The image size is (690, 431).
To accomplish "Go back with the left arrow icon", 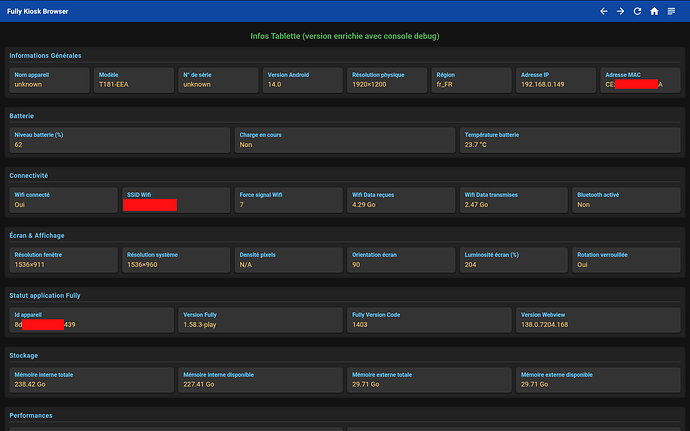I will (x=603, y=11).
